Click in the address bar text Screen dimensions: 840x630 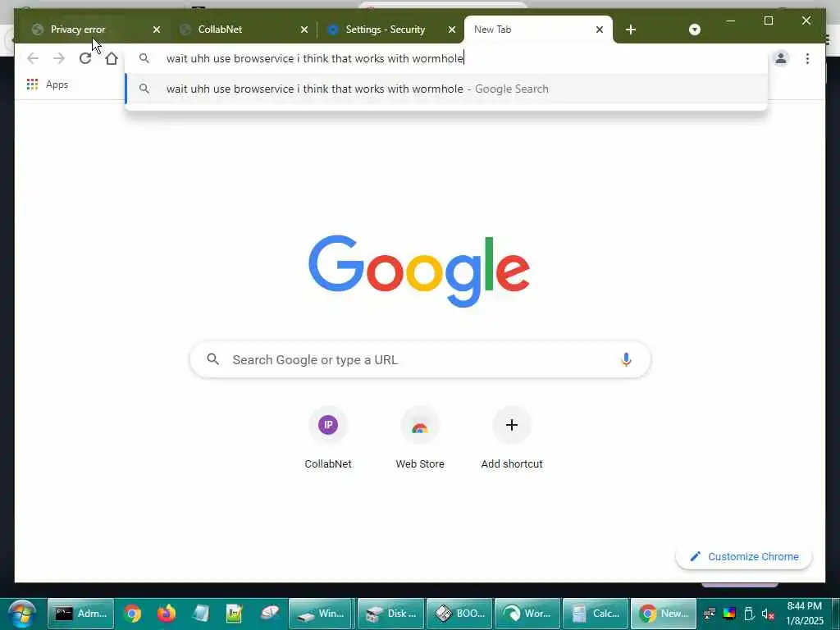point(315,58)
